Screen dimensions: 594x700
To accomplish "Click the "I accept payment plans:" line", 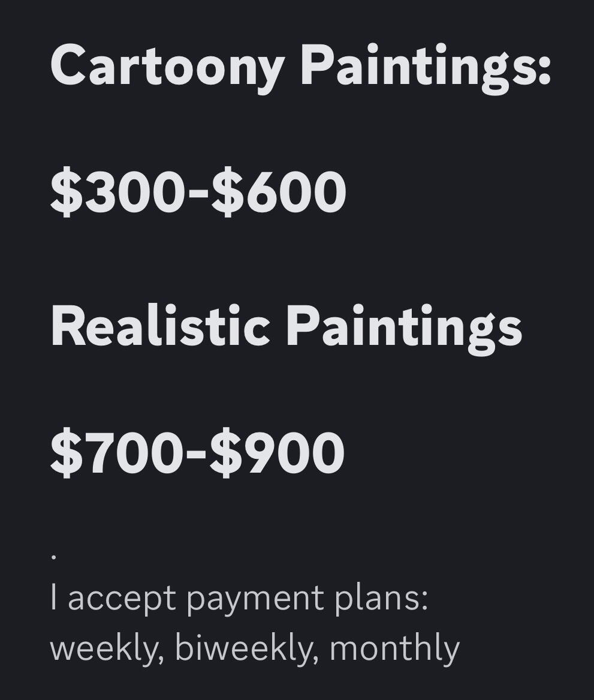I will coord(239,599).
